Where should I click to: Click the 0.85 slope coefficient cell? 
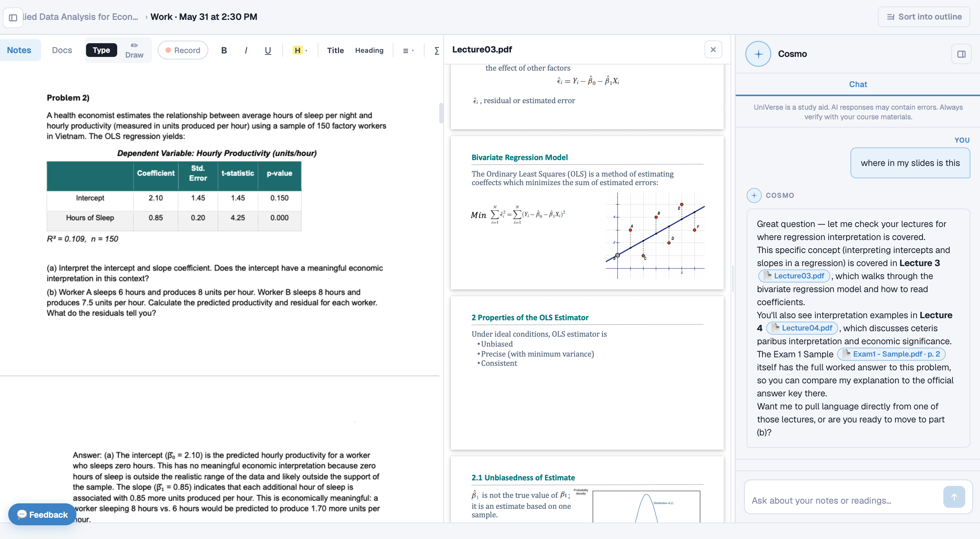pos(156,218)
